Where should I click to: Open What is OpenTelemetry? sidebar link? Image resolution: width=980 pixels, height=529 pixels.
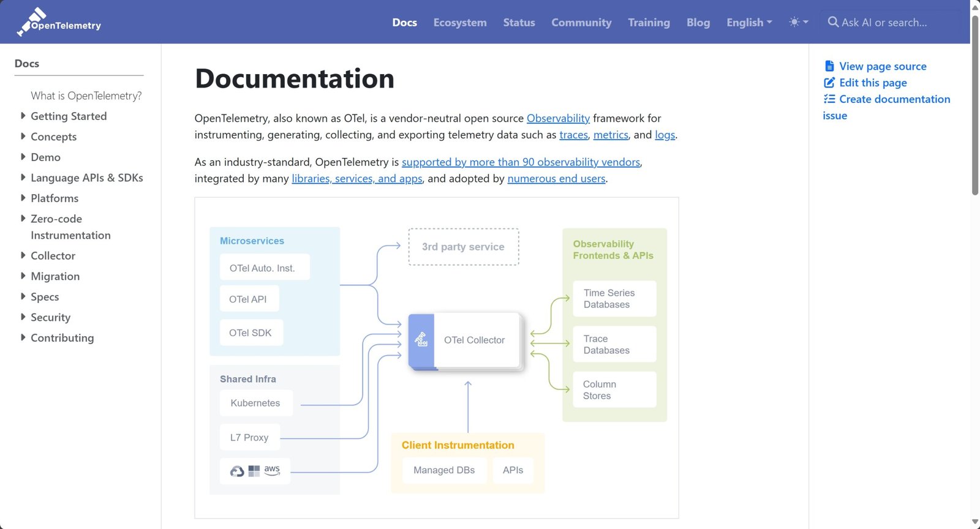click(86, 96)
